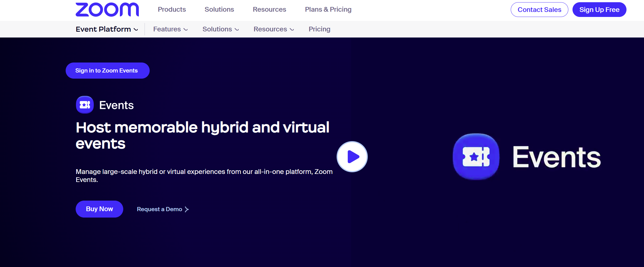Click the small 'Events' label text

(117, 105)
